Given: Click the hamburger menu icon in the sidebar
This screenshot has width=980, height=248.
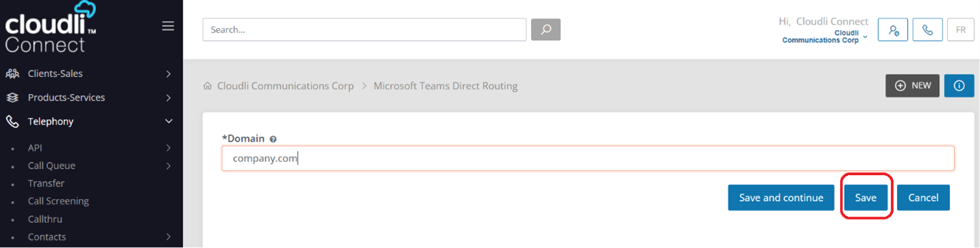Looking at the screenshot, I should tap(167, 26).
